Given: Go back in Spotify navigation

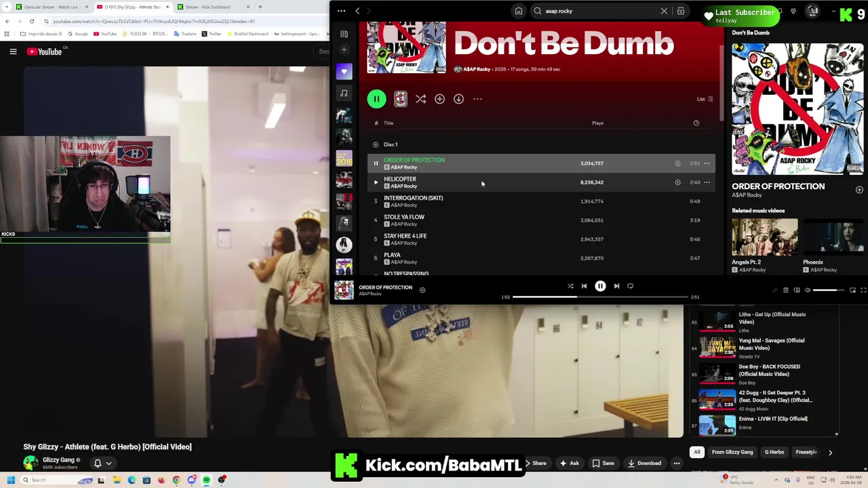Looking at the screenshot, I should pos(357,11).
